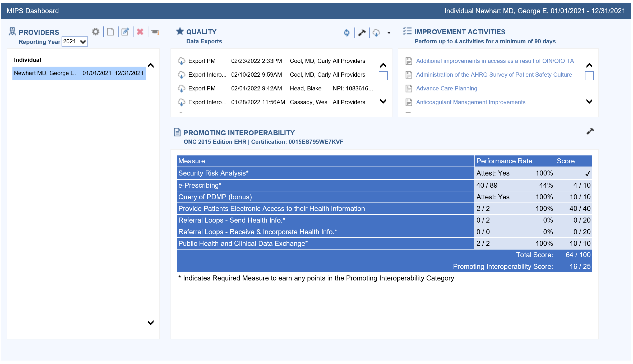Click the Data Exports scrollbar thumb box
633x364 pixels.
point(383,76)
